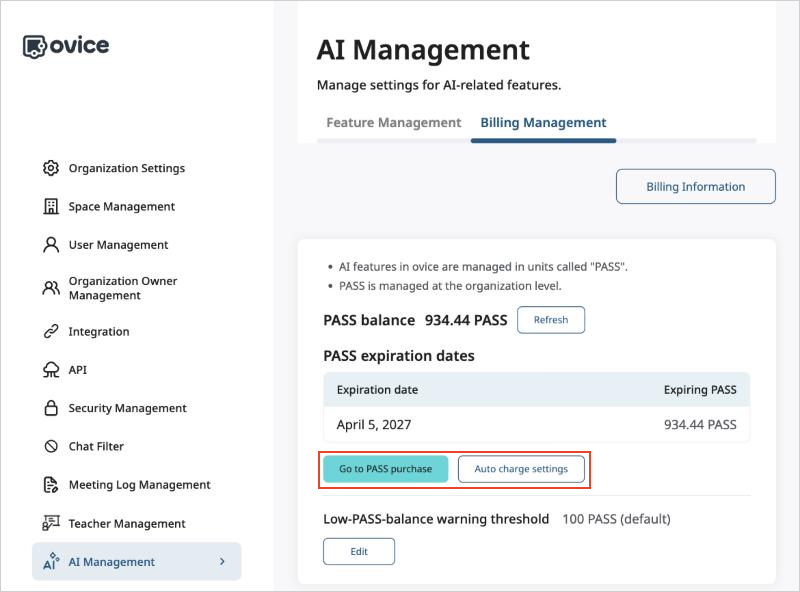Refresh the PASS balance
The image size is (800, 592).
click(551, 320)
